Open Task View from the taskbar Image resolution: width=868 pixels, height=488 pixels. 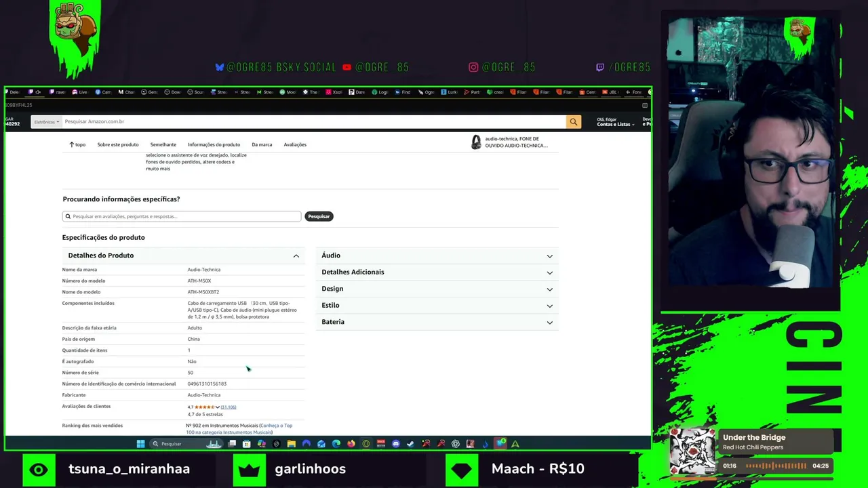click(x=233, y=444)
